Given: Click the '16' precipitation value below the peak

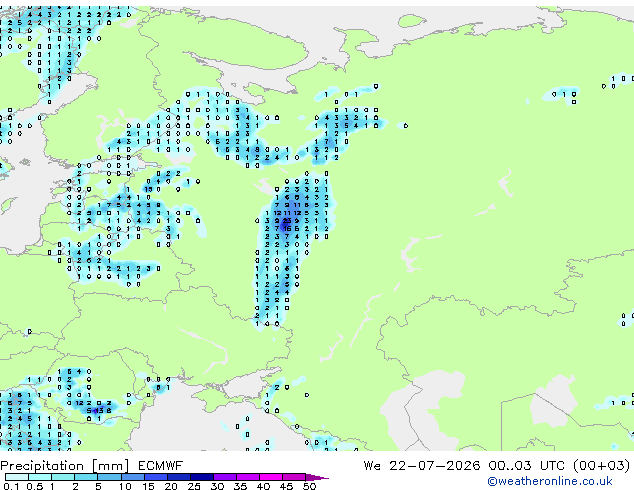Looking at the screenshot, I should (287, 229).
